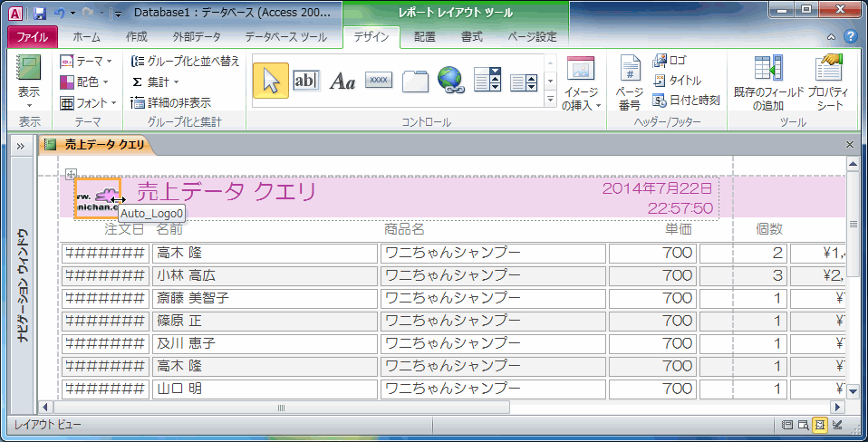868x442 pixels.
Task: Click the ページ番号 button
Action: 630,83
